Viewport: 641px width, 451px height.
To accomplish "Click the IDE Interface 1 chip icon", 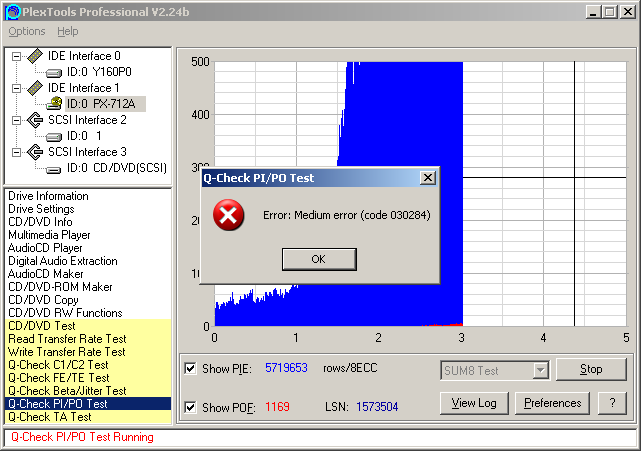I will 35,88.
